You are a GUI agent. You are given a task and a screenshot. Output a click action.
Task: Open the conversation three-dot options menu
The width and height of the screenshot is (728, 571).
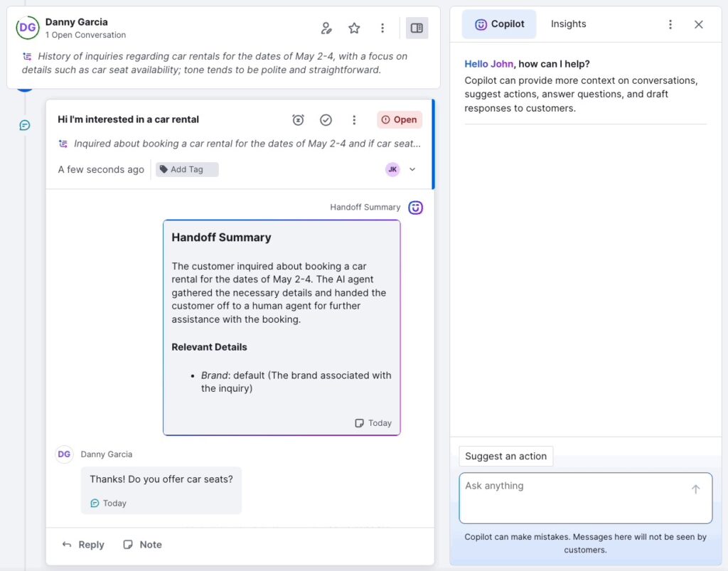pyautogui.click(x=354, y=119)
